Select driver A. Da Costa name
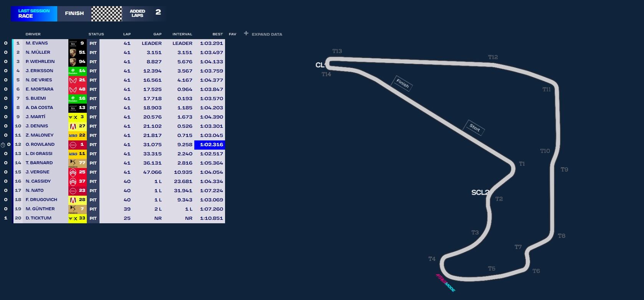This screenshot has width=644, height=300. point(39,108)
